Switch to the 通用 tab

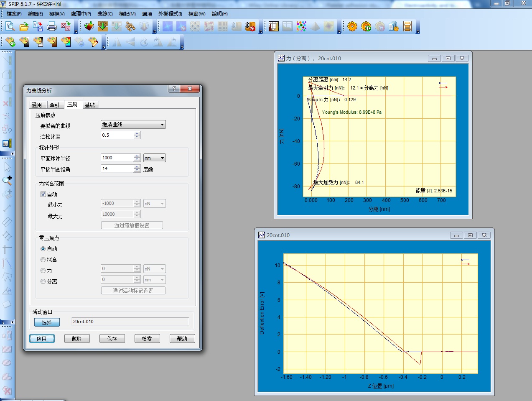pos(37,105)
